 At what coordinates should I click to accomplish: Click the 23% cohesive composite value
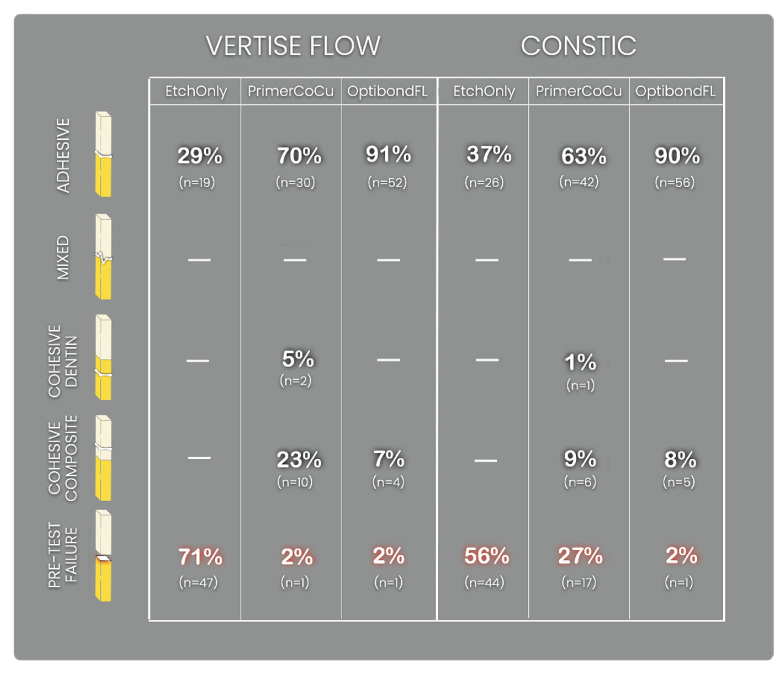[x=299, y=460]
